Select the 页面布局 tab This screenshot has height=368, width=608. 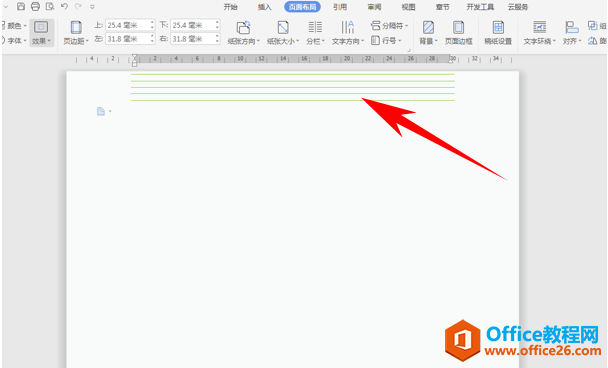(x=302, y=7)
